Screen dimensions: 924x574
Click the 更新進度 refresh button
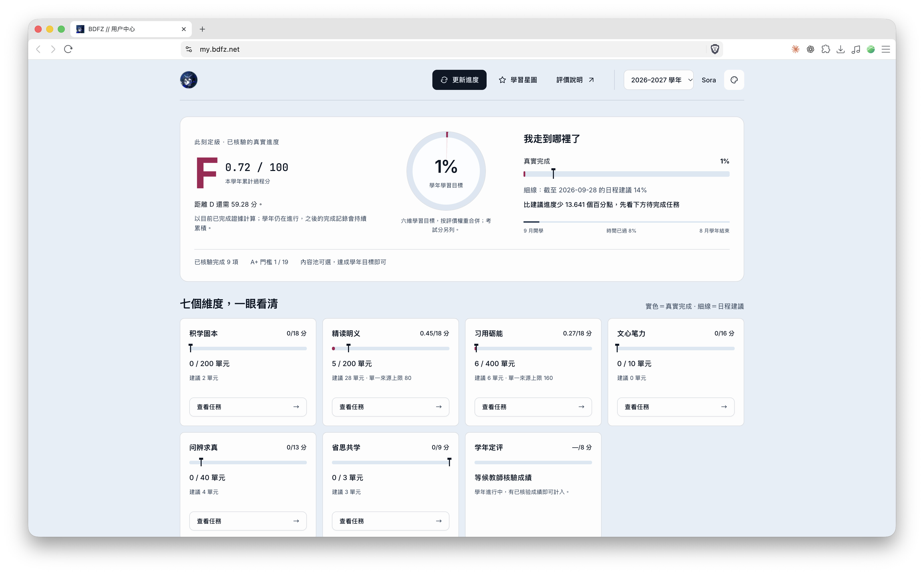tap(459, 80)
